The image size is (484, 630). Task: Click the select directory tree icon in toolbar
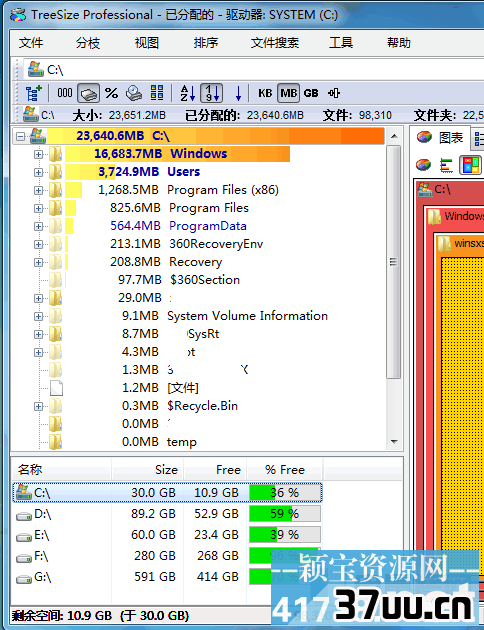click(34, 93)
